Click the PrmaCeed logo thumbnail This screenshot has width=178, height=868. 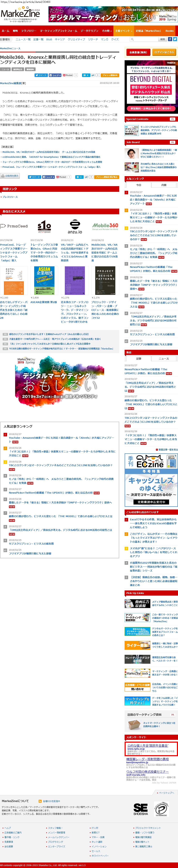[x=14, y=226]
